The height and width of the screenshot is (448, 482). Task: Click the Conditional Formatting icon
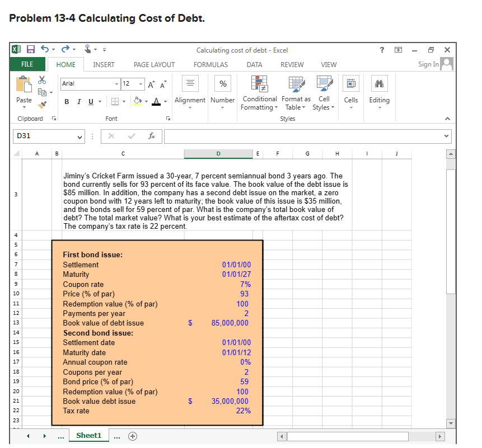click(259, 84)
